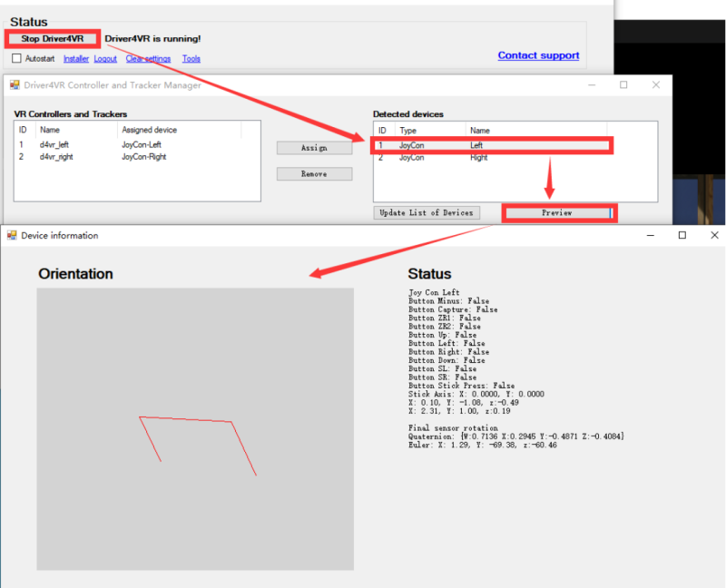Close the Device information window
Viewport: 726px width, 588px height.
click(714, 236)
